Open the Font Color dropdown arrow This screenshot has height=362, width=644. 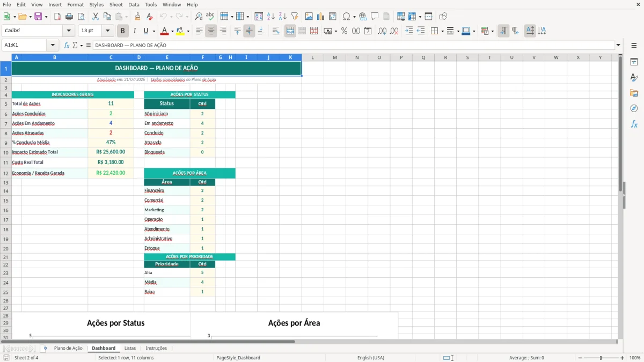click(172, 31)
